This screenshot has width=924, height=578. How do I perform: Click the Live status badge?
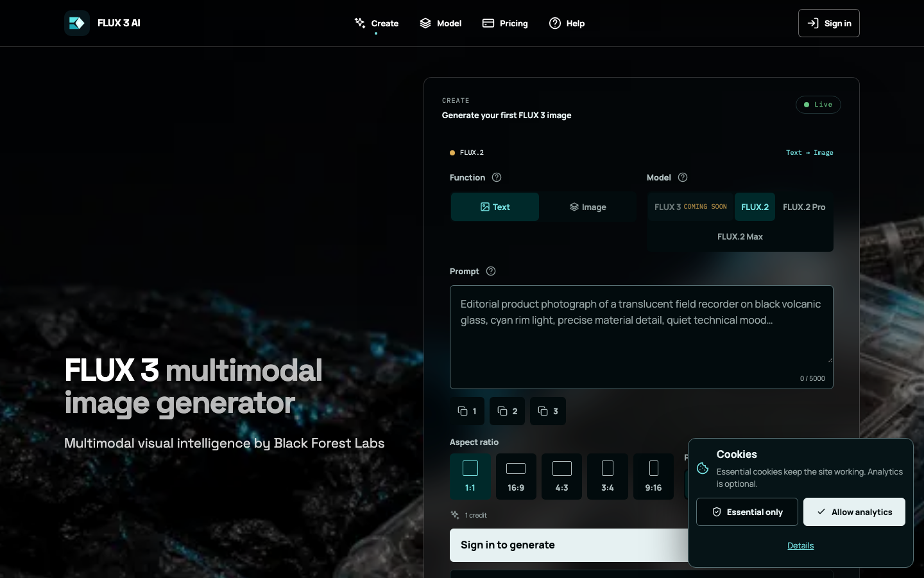pyautogui.click(x=818, y=105)
